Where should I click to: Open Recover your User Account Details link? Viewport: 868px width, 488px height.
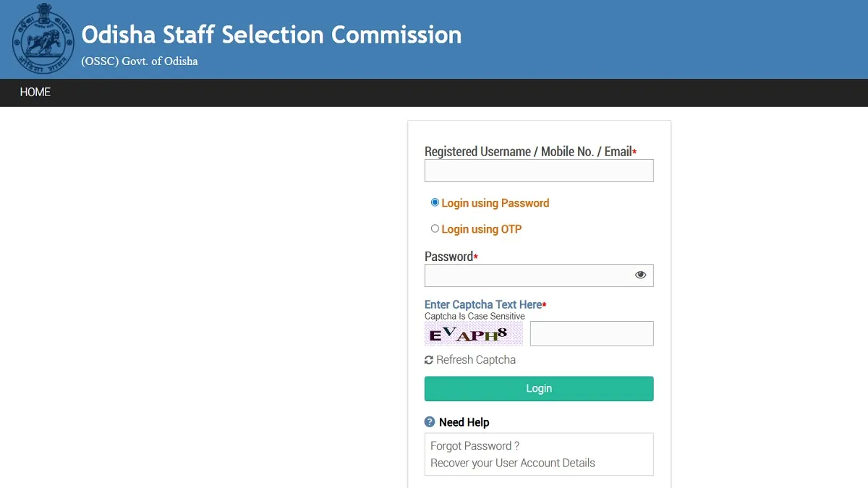coord(513,463)
